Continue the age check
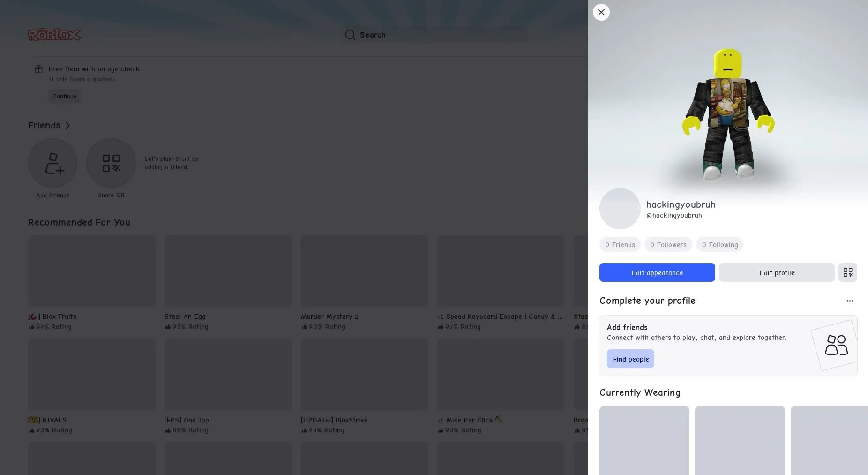 (65, 97)
